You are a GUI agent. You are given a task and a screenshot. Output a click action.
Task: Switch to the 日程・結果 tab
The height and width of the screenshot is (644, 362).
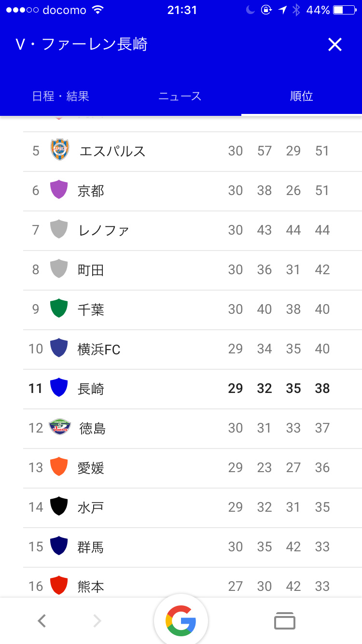[x=61, y=96]
